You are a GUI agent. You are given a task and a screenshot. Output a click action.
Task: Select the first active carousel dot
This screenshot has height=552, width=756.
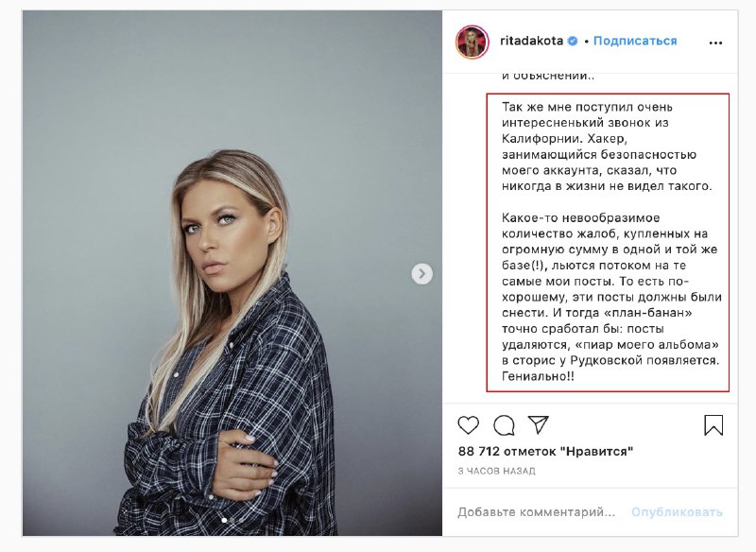(224, 521)
